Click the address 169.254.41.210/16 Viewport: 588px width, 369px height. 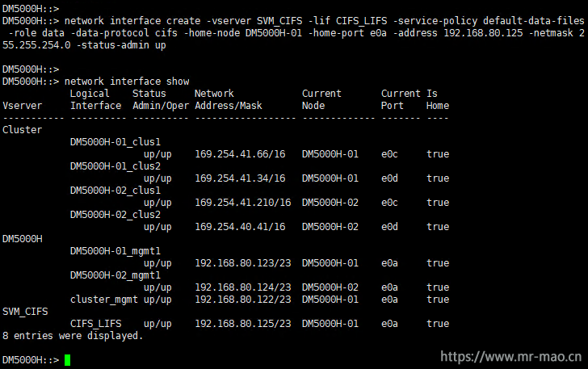pyautogui.click(x=243, y=203)
